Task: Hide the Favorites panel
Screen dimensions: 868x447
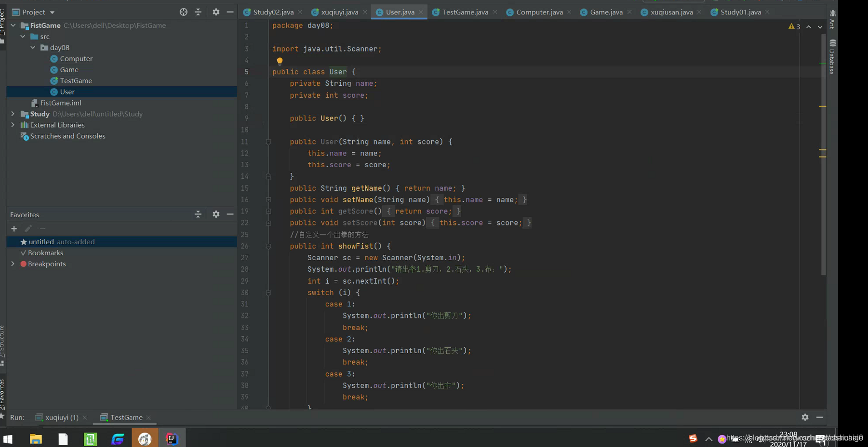Action: [230, 214]
